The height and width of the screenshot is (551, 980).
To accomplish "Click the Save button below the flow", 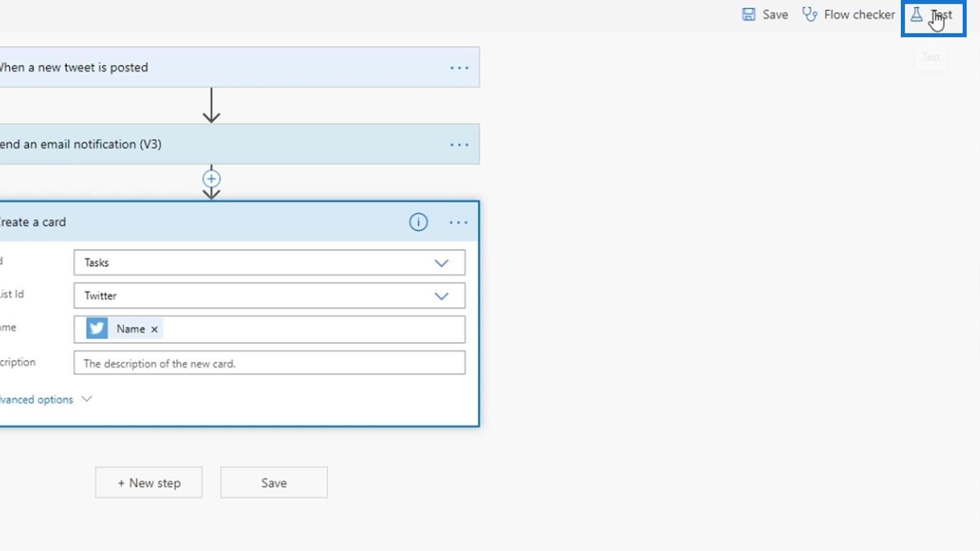I will (x=274, y=482).
